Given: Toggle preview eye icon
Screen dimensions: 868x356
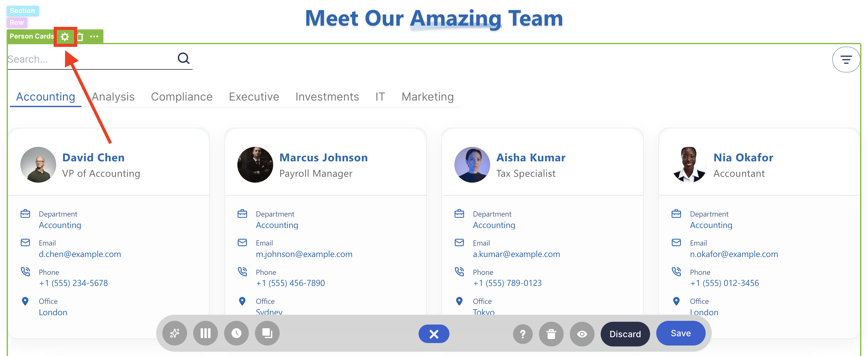Looking at the screenshot, I should 582,334.
